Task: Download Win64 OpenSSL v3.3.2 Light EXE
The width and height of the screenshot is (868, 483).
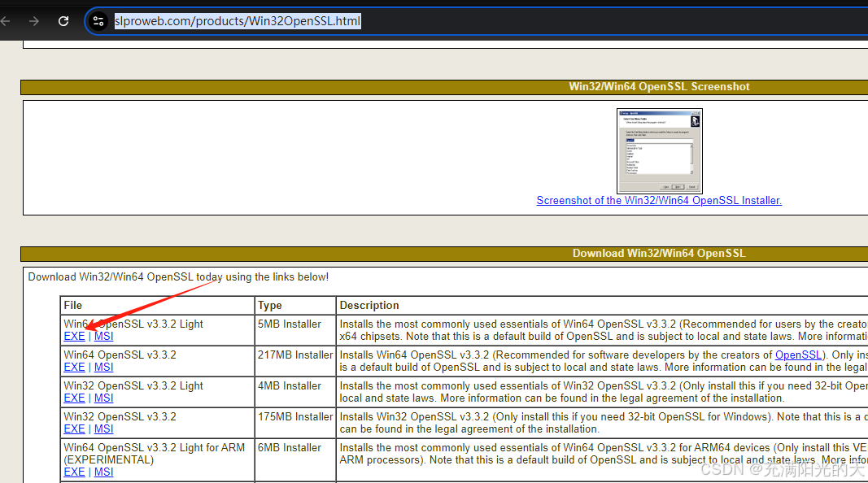Action: tap(74, 336)
